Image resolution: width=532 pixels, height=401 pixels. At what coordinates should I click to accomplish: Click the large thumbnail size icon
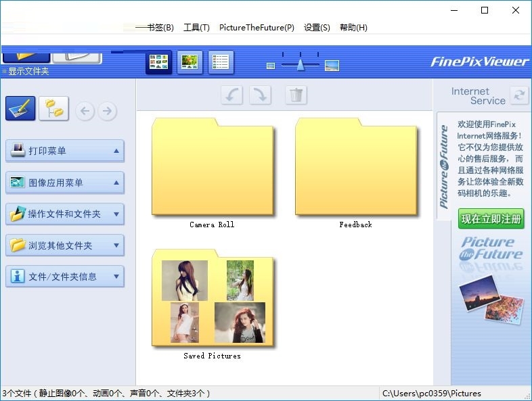point(332,66)
